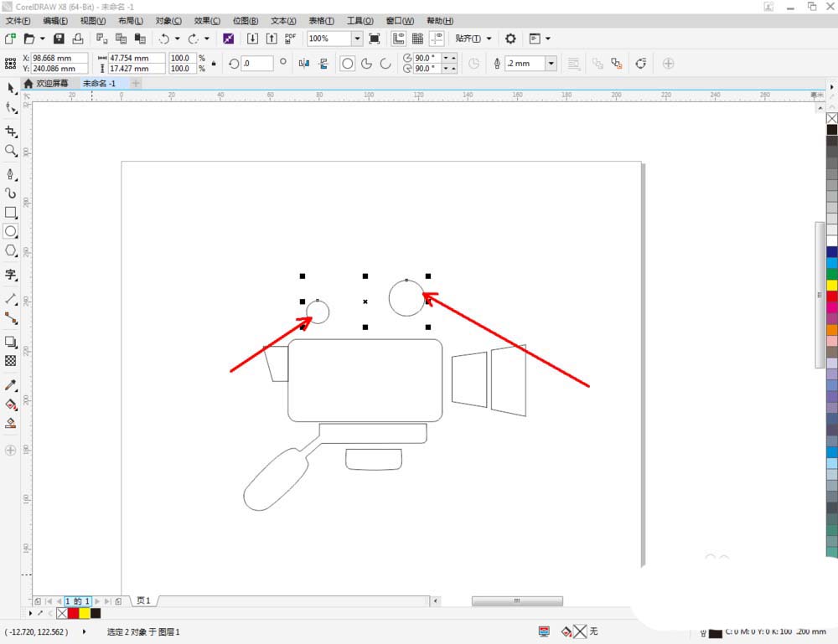Add a new document tab with plus
The image size is (838, 644).
coord(136,83)
